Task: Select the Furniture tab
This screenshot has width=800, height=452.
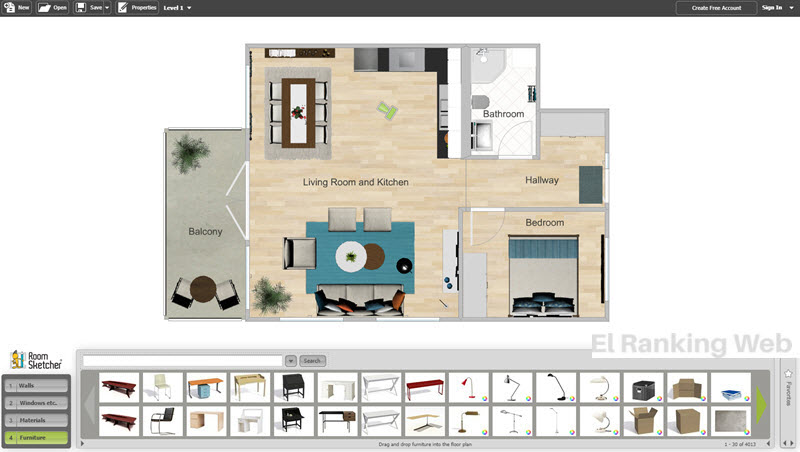Action: pyautogui.click(x=37, y=437)
